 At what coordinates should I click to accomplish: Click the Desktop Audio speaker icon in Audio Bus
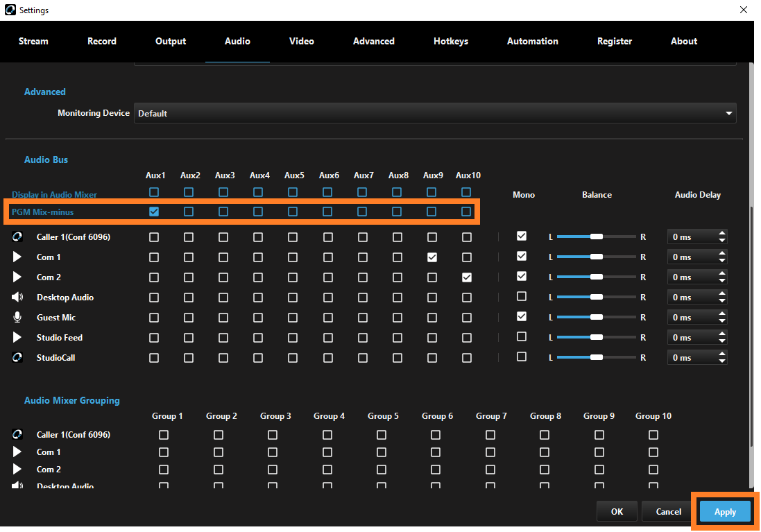17,298
